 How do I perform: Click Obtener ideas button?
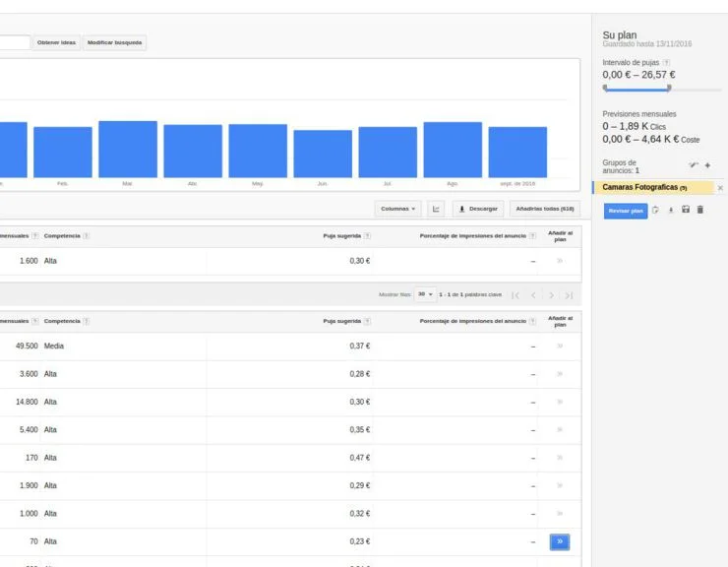coord(56,42)
